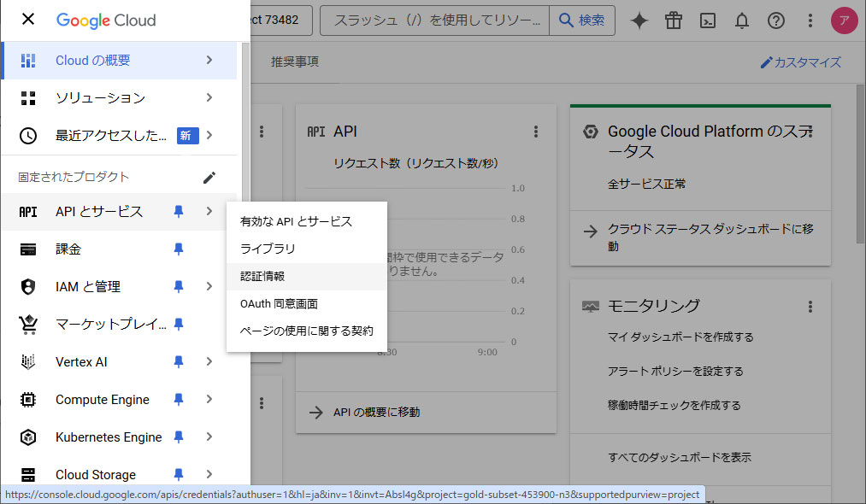Open the help question mark icon
This screenshot has height=504, width=866.
coord(776,21)
